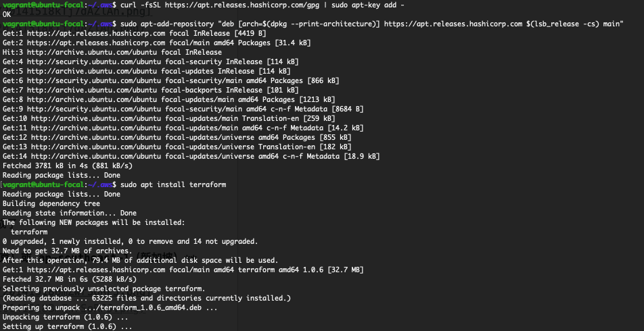Click the Get:2 hashicorp focal/main URL

click(96, 43)
